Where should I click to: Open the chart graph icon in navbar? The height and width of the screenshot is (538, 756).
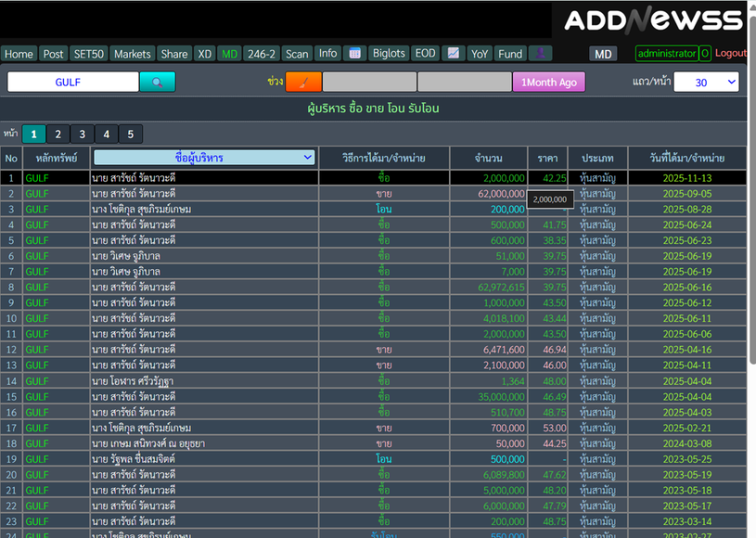(453, 54)
